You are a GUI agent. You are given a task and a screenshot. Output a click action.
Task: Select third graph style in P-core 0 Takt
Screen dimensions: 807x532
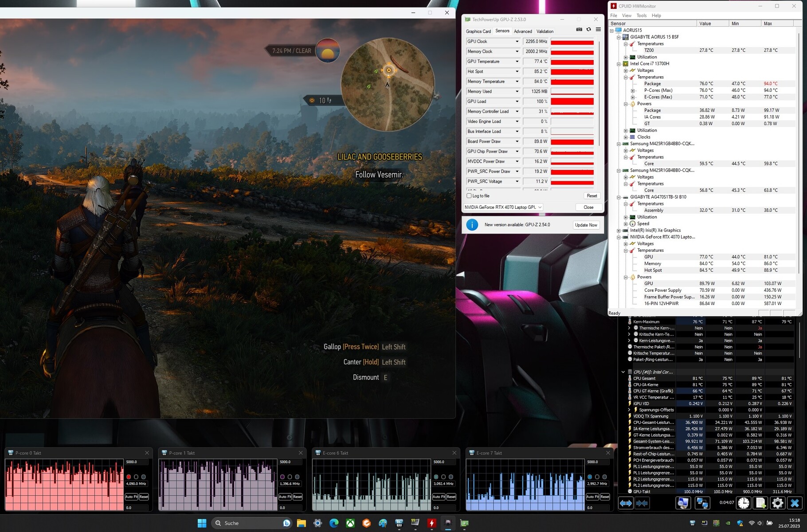pyautogui.click(x=143, y=477)
